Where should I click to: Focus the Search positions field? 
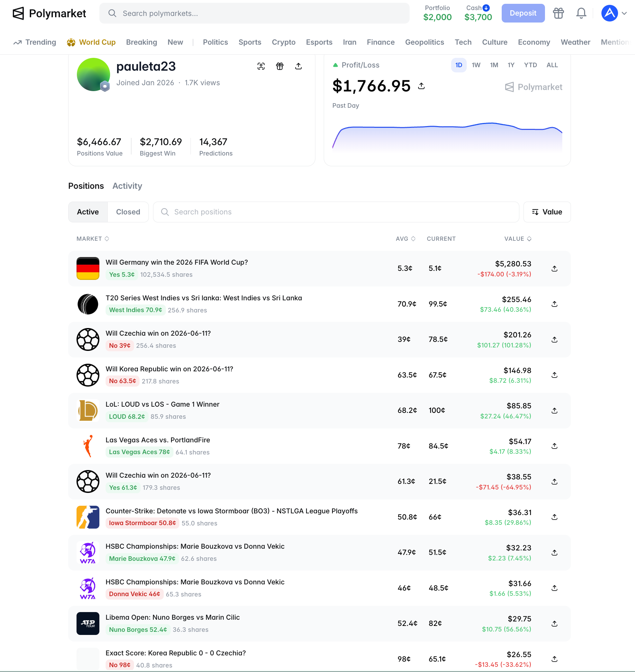point(336,212)
